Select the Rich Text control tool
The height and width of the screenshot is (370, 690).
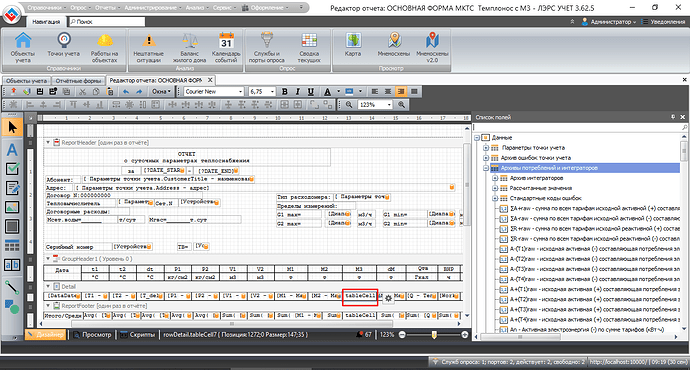tap(12, 188)
